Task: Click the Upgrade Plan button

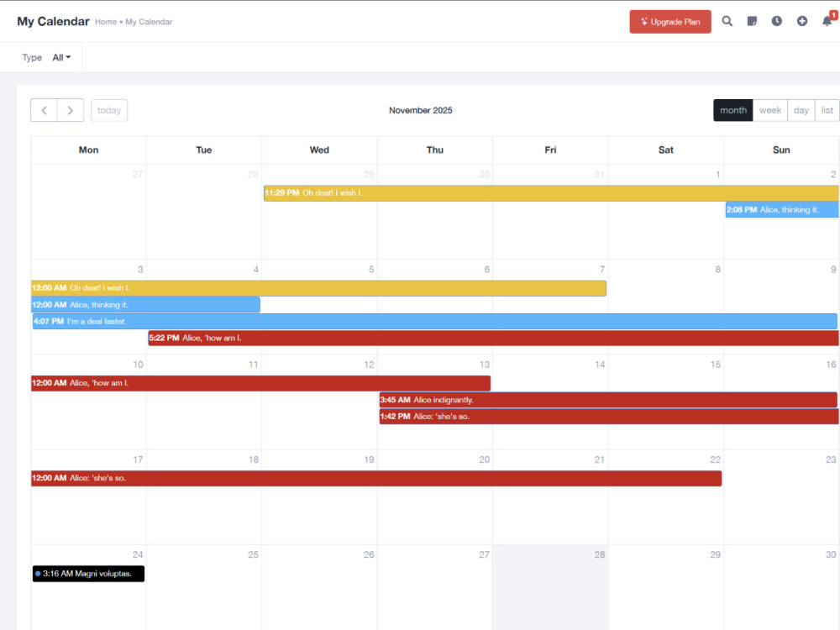Action: click(670, 22)
